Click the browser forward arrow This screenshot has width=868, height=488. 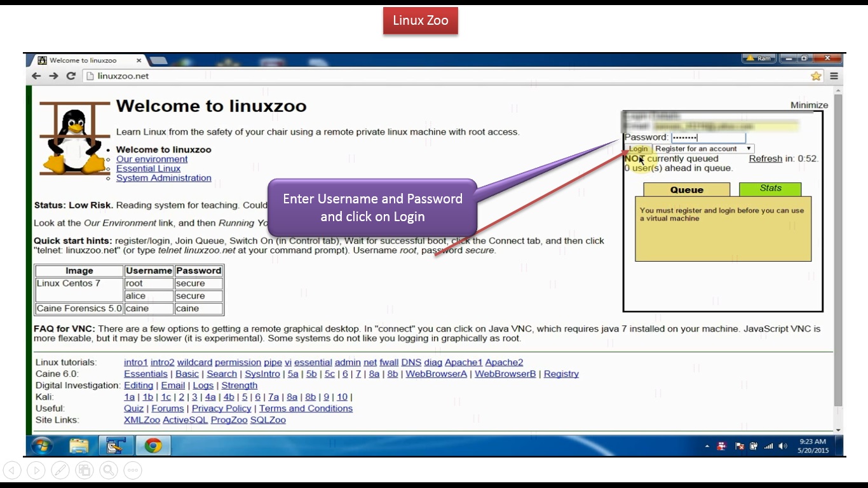53,76
